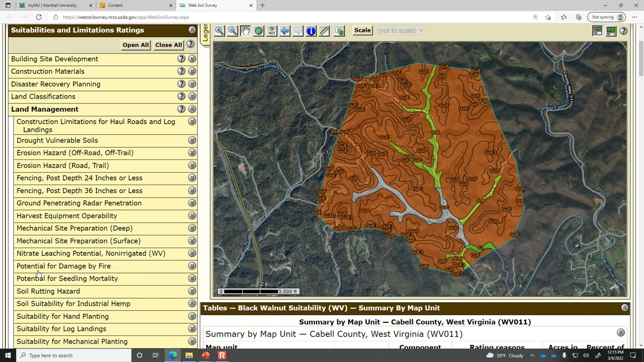Expand Harvest Equipment Operability item
The width and height of the screenshot is (644, 362).
click(192, 216)
